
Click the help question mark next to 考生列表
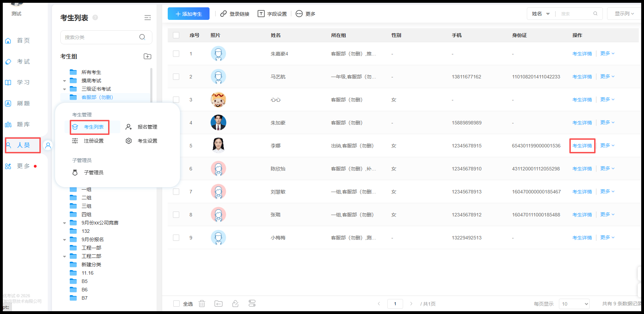tap(95, 17)
